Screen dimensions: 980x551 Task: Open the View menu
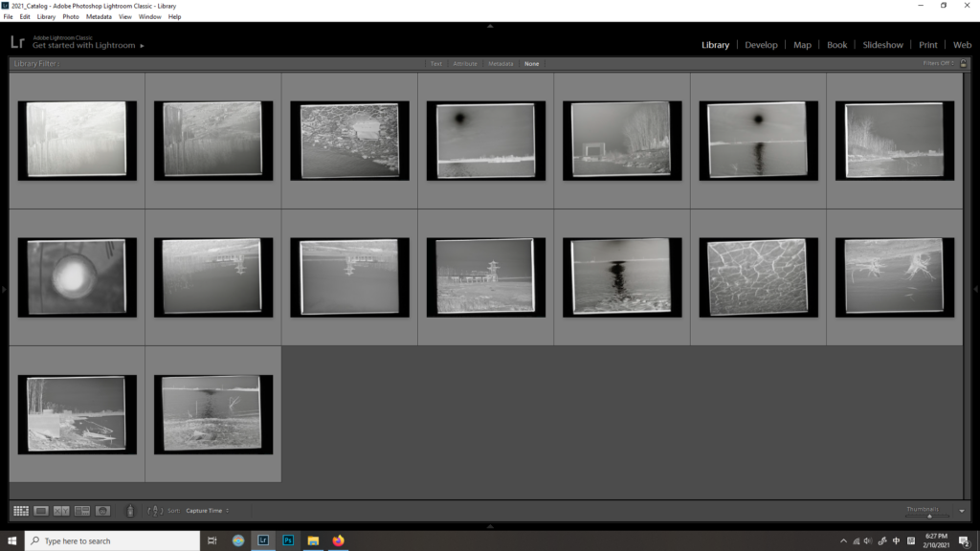125,17
